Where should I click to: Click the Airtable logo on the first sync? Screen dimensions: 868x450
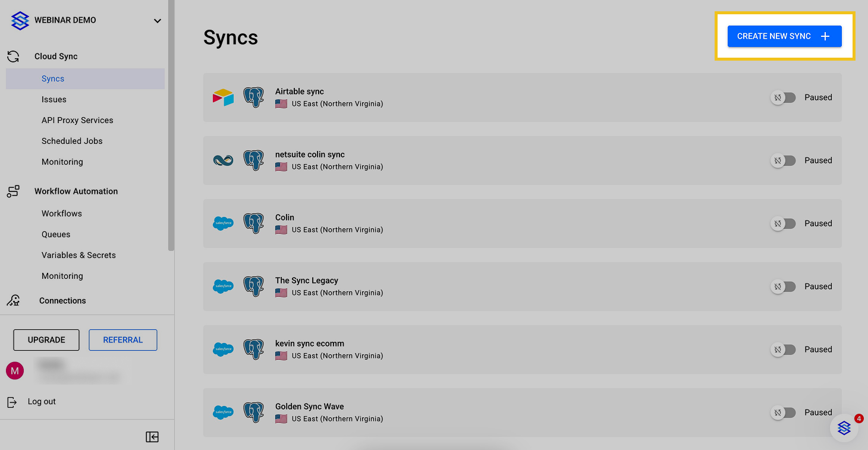pos(224,97)
